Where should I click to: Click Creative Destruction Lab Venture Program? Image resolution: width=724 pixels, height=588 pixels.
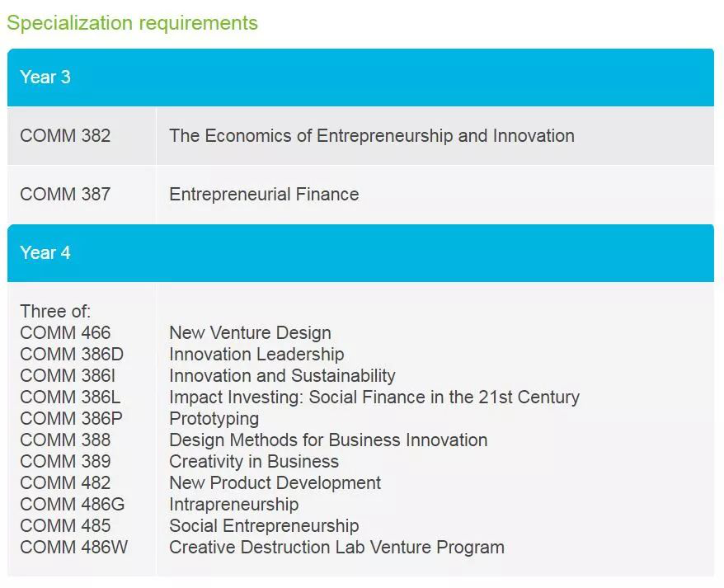(x=336, y=548)
